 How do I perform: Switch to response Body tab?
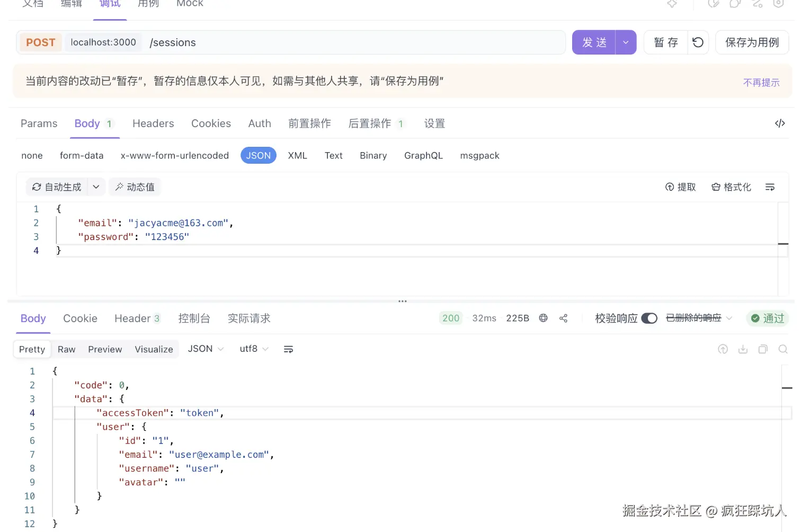tap(33, 318)
